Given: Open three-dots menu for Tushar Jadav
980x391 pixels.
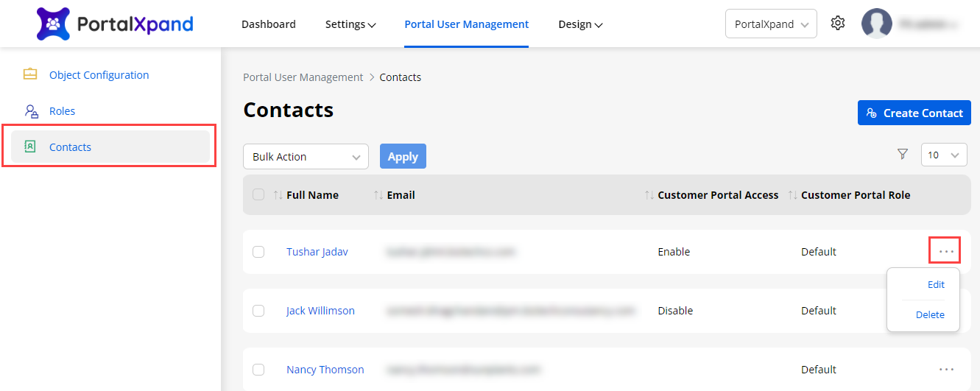Looking at the screenshot, I should pos(946,252).
